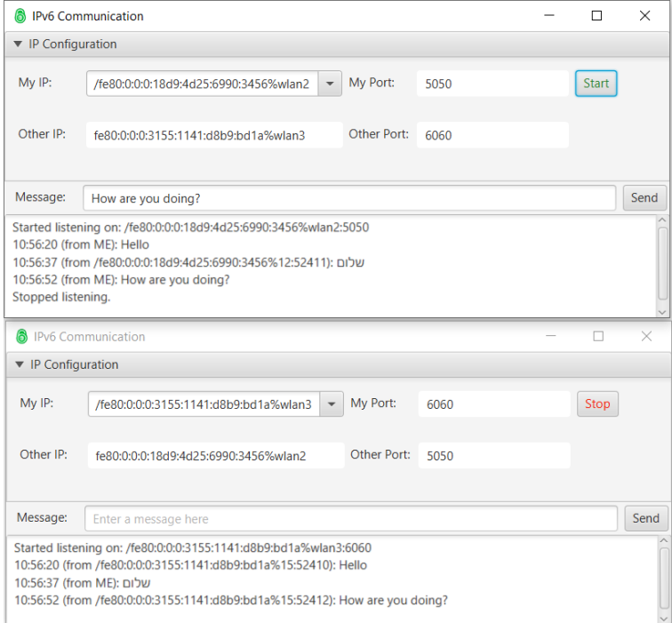
Task: Focus Other Port field containing 5050
Action: tap(494, 455)
